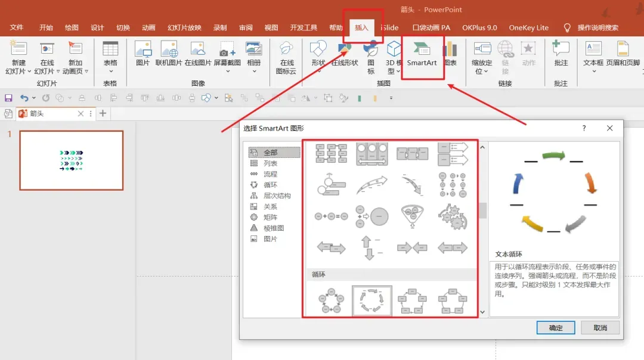Click the Pictures (图片) icon
Viewport: 644px width, 360px height.
pos(143,49)
